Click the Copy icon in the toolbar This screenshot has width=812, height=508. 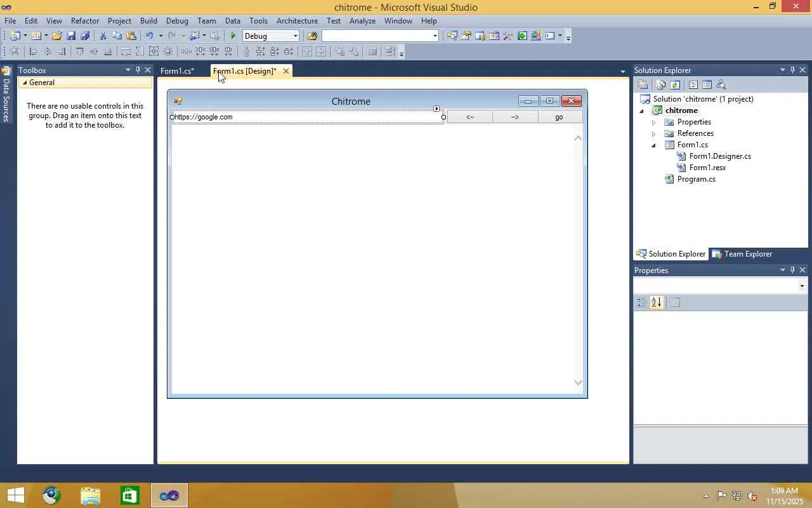point(117,36)
